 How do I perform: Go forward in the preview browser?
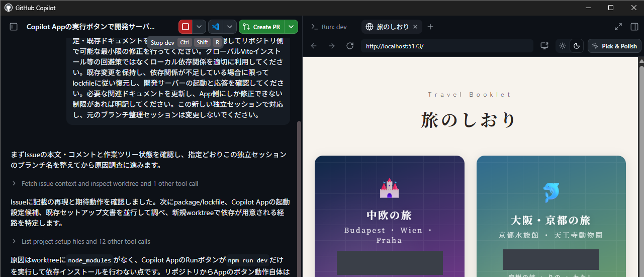click(x=332, y=46)
